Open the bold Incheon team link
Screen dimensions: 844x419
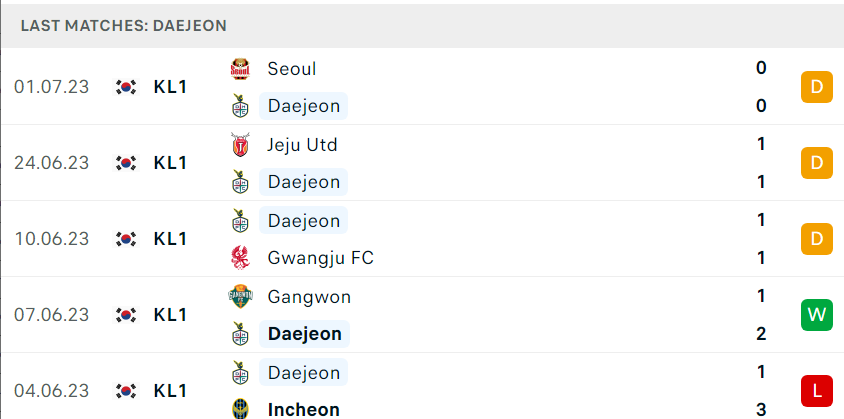(x=304, y=410)
